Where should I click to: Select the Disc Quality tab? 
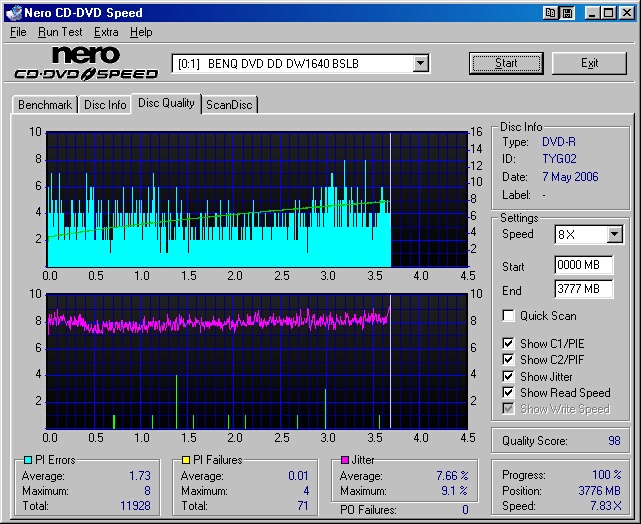(x=166, y=103)
